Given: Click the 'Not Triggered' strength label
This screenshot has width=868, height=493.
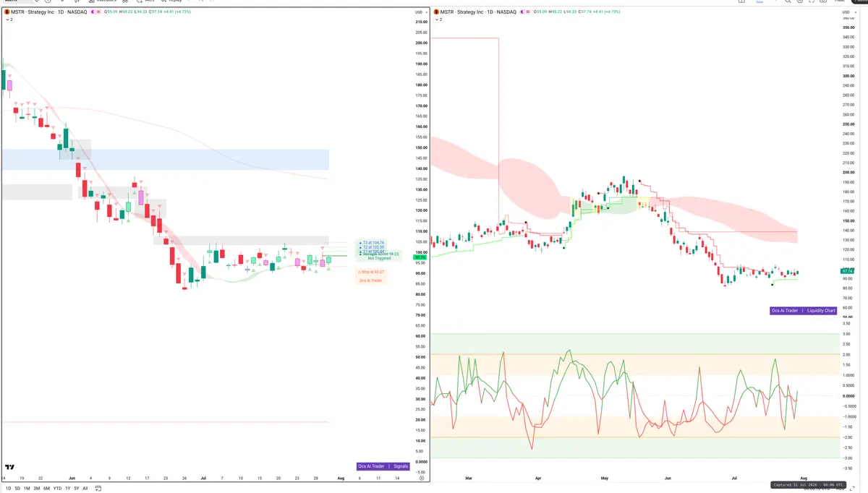Looking at the screenshot, I should 379,258.
